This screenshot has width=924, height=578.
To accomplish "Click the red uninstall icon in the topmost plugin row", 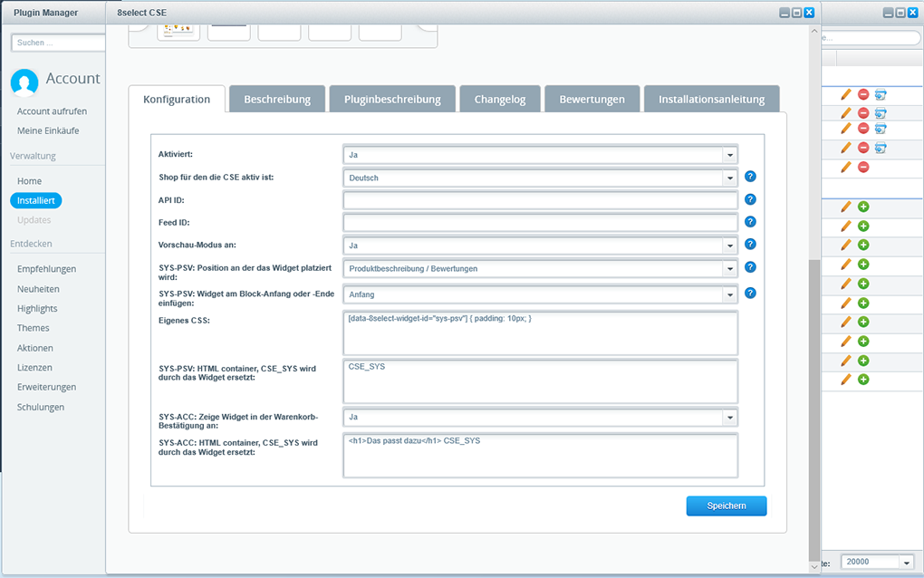I will coord(863,93).
